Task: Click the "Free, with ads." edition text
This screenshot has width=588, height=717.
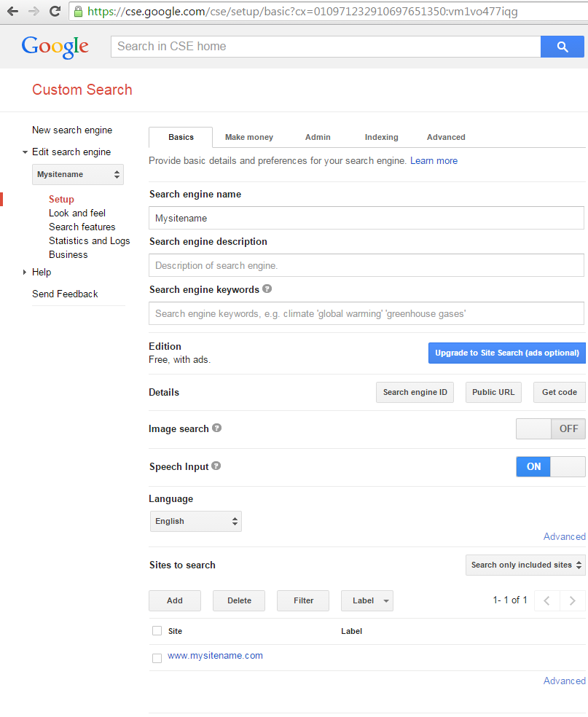Action: point(180,360)
